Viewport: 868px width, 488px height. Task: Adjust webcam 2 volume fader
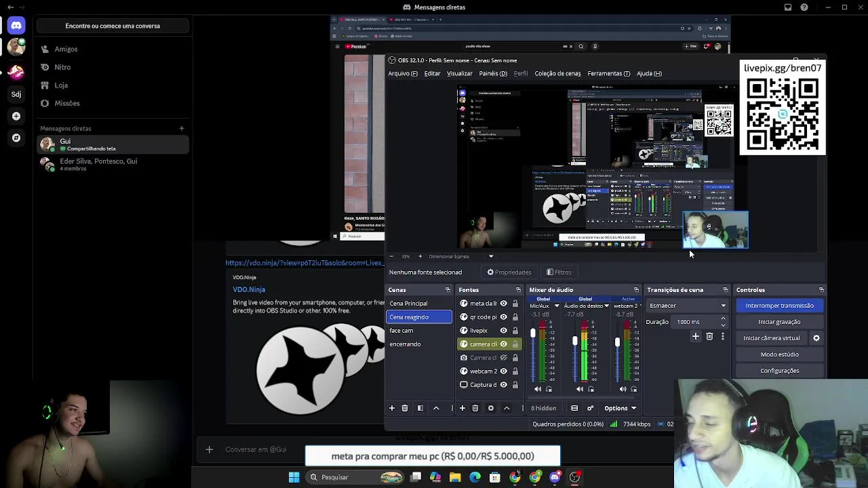[x=617, y=342]
